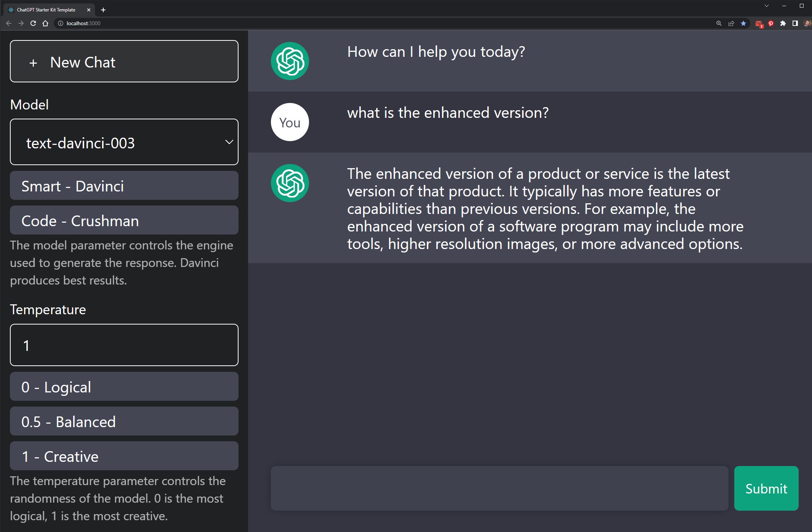812x532 pixels.
Task: Choose the 0.5 - Balanced temperature preset
Action: [124, 421]
